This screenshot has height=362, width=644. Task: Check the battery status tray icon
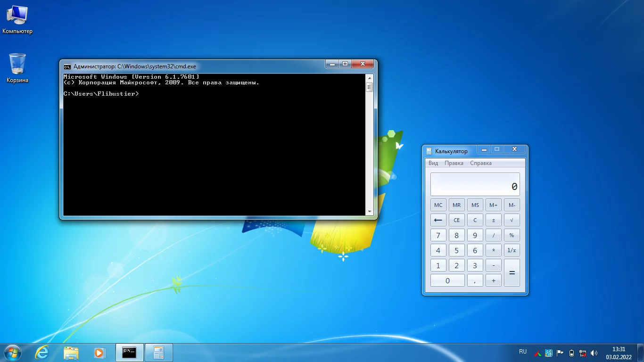coord(571,353)
